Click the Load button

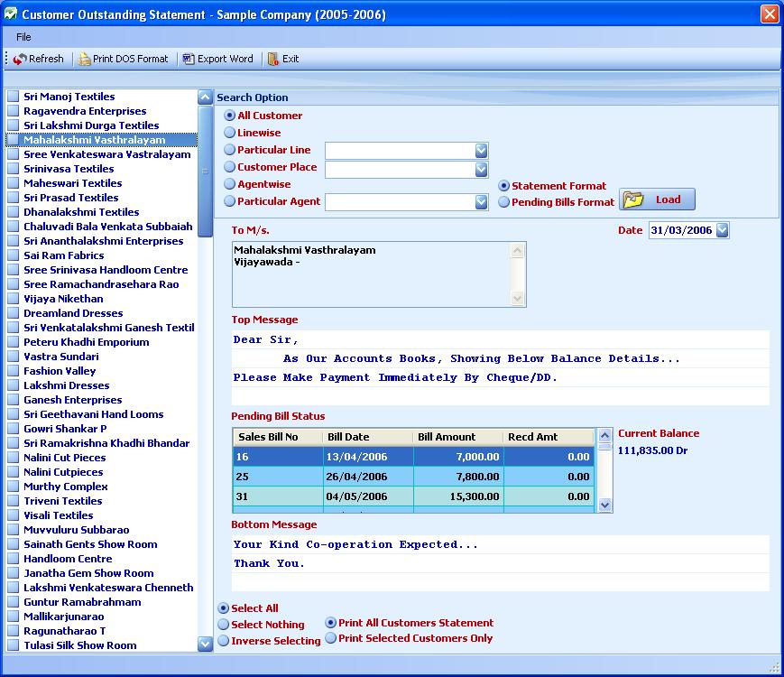(657, 199)
